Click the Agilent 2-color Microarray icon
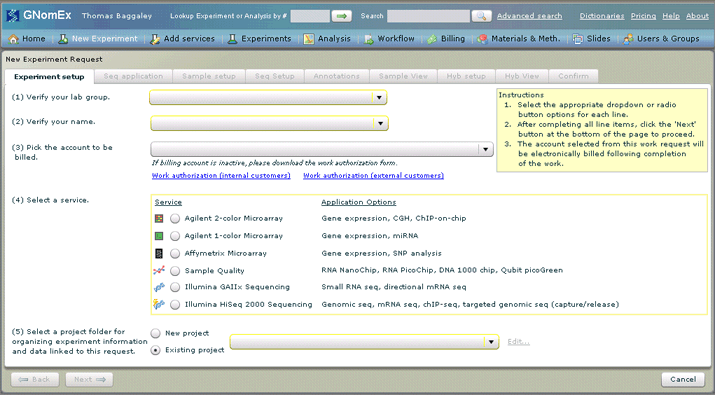 [159, 218]
